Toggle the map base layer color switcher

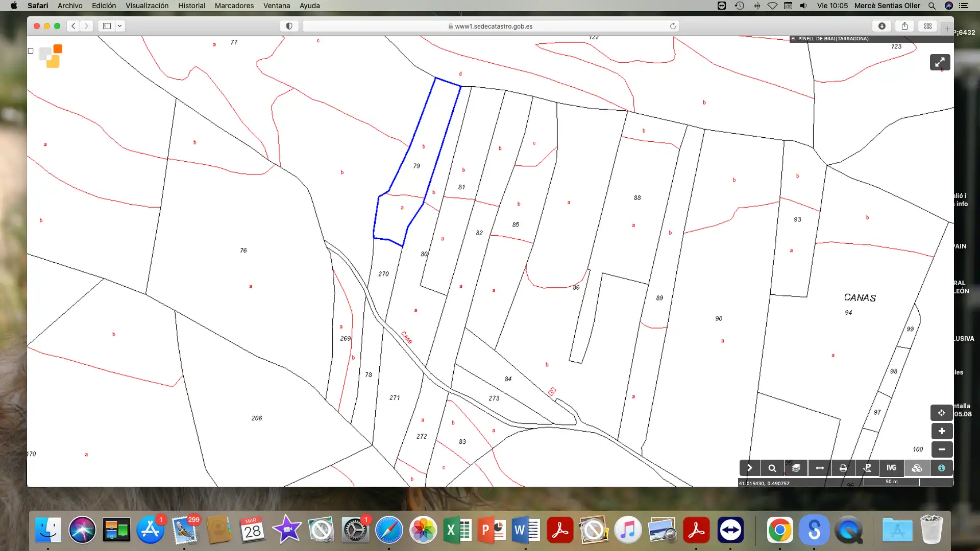pos(51,56)
